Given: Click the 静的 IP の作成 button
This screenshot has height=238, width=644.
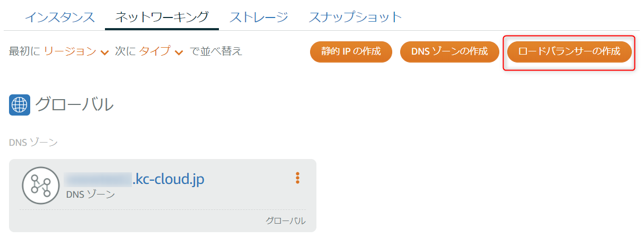Looking at the screenshot, I should point(351,52).
